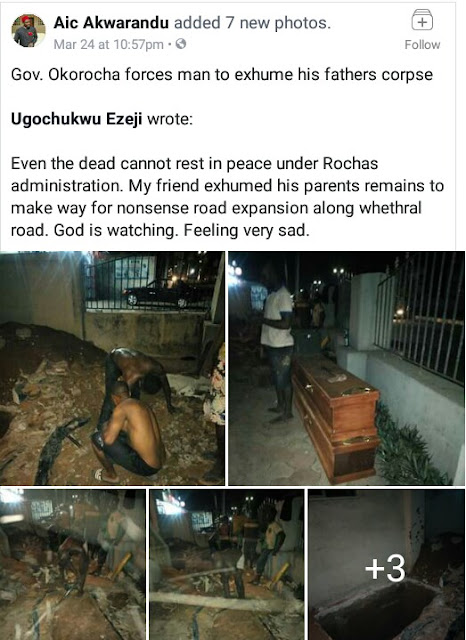Click the Follow label text
466x640 pixels.
(422, 44)
